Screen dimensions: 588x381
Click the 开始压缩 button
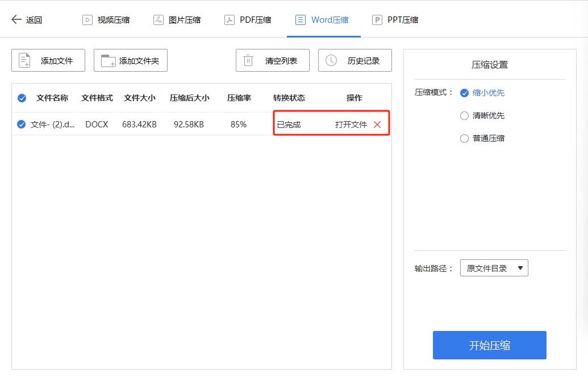(x=489, y=345)
